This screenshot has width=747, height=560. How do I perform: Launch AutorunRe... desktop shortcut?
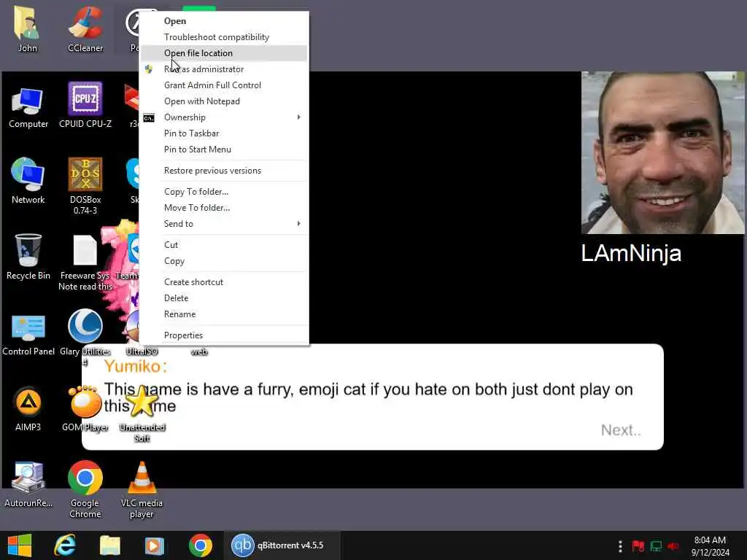(28, 485)
